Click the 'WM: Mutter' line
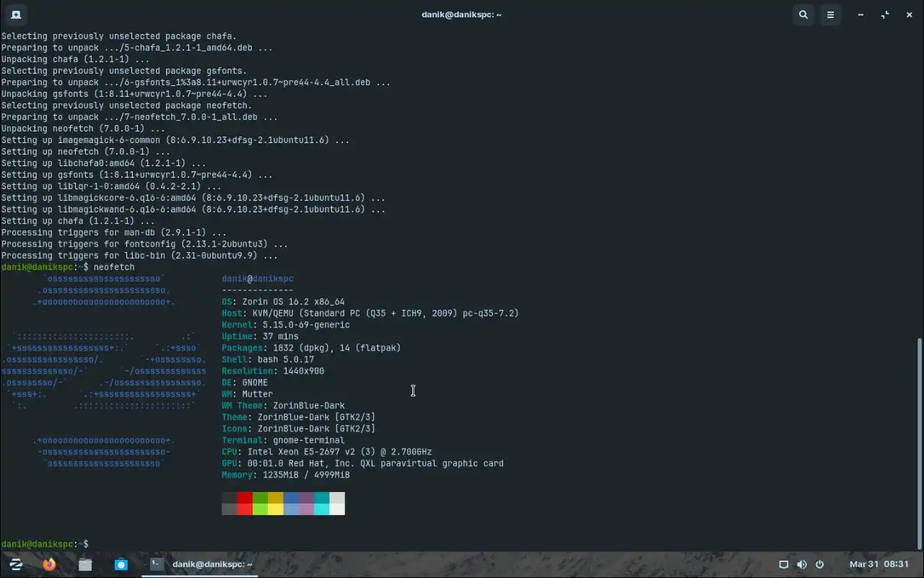The width and height of the screenshot is (924, 578). [247, 394]
